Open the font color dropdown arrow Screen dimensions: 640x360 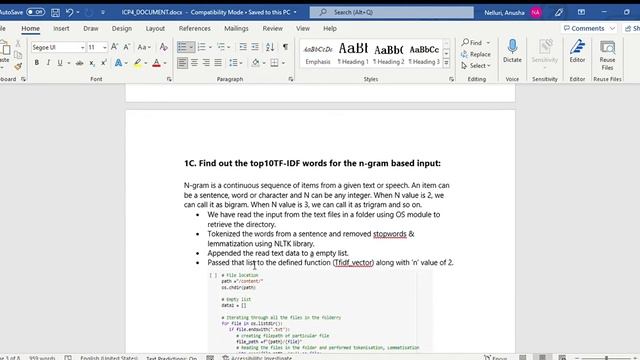[x=165, y=63]
